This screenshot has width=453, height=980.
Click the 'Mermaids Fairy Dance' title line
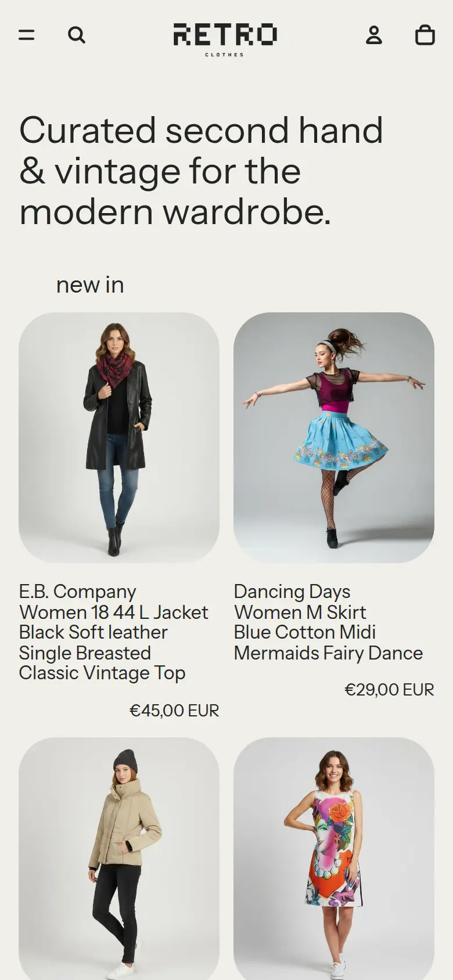coord(328,653)
